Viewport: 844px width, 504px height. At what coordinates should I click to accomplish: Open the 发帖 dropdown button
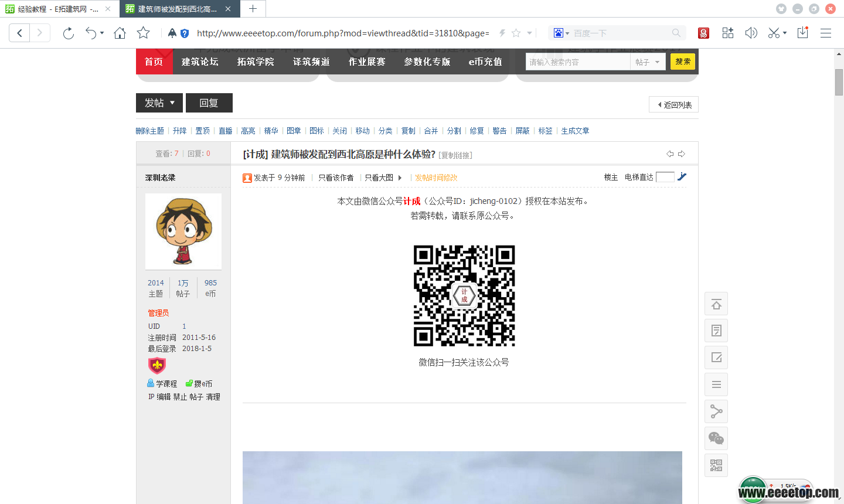[x=159, y=103]
